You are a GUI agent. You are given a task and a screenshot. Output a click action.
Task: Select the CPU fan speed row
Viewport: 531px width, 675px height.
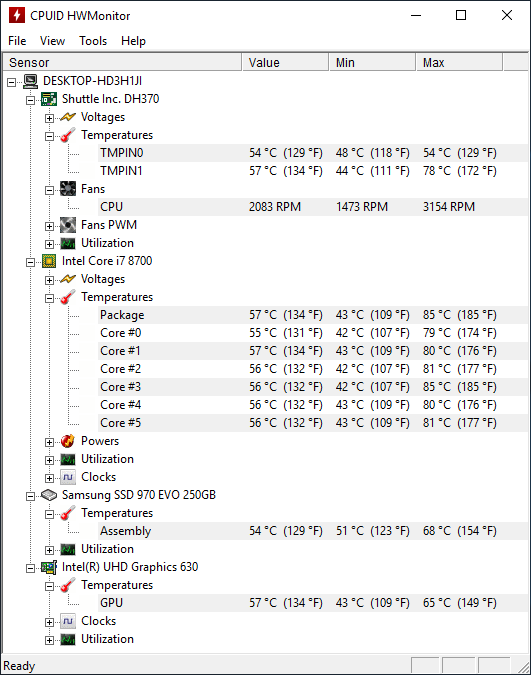[x=313, y=207]
